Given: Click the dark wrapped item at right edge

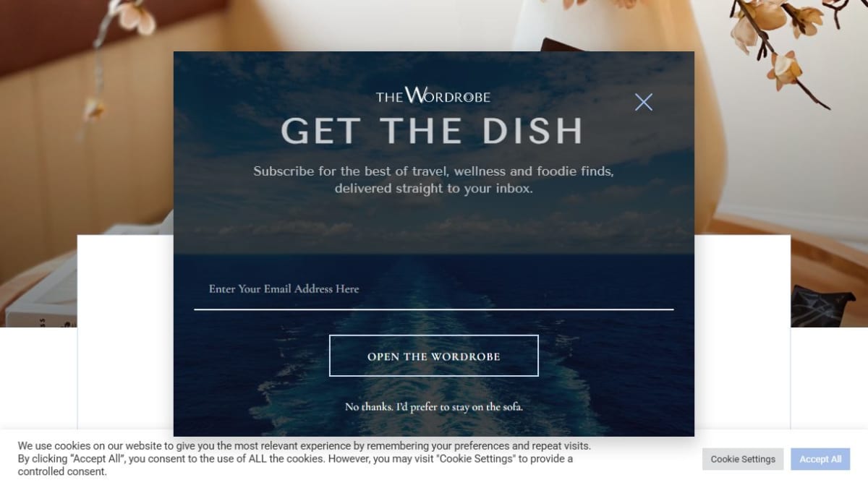Looking at the screenshot, I should tap(814, 304).
